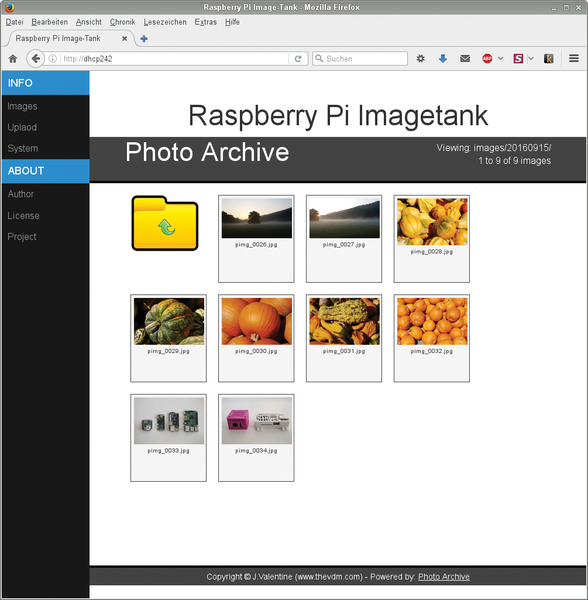
Task: Click the Images sidebar link
Action: point(22,106)
